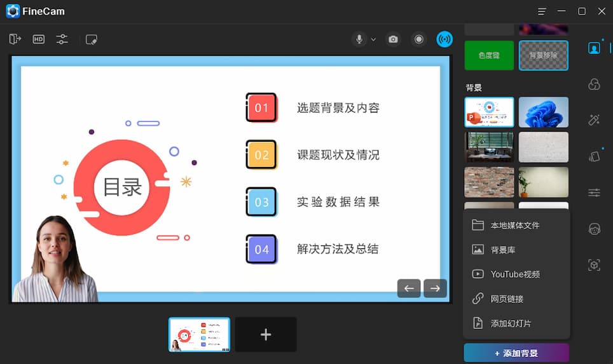Screen dimensions: 613x364
Task: Open the adjustment sliders icon in top toolbar
Action: [62, 39]
